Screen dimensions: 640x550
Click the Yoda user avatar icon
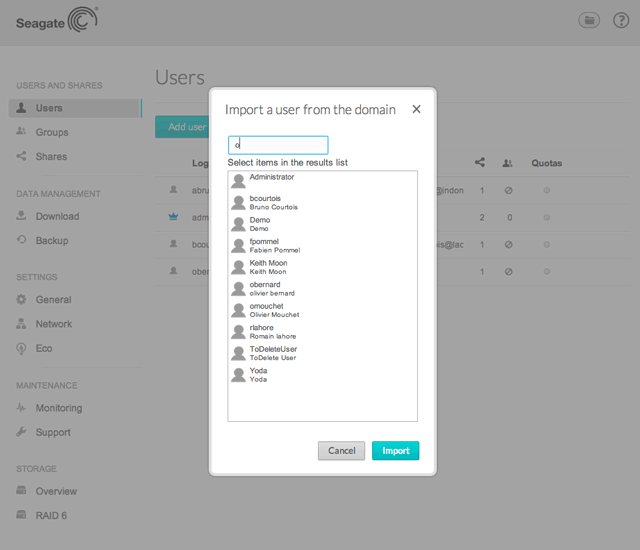[x=238, y=375]
